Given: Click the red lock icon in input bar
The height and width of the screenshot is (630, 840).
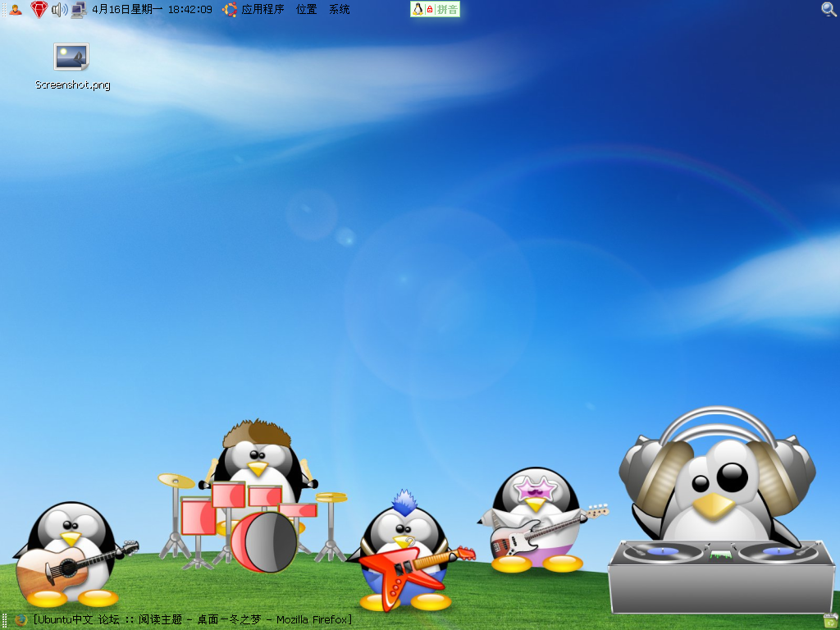Looking at the screenshot, I should [x=430, y=9].
